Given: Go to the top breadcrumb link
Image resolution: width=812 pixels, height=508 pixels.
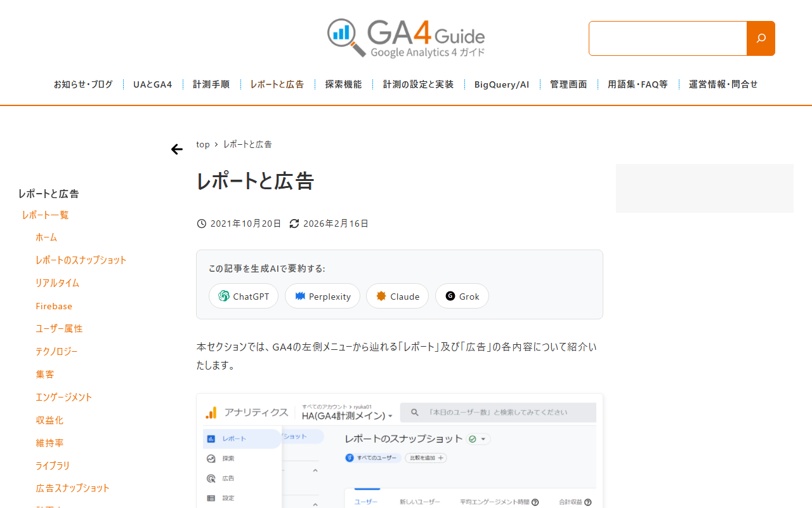Looking at the screenshot, I should pos(203,144).
